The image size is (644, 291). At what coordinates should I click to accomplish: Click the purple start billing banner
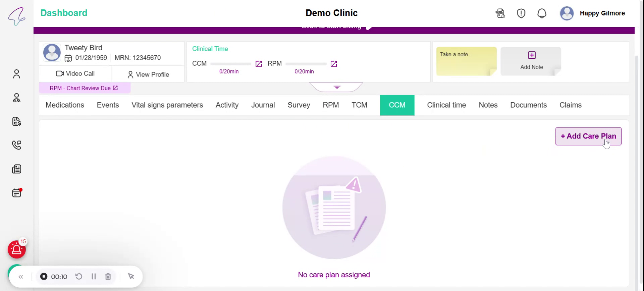point(334,30)
